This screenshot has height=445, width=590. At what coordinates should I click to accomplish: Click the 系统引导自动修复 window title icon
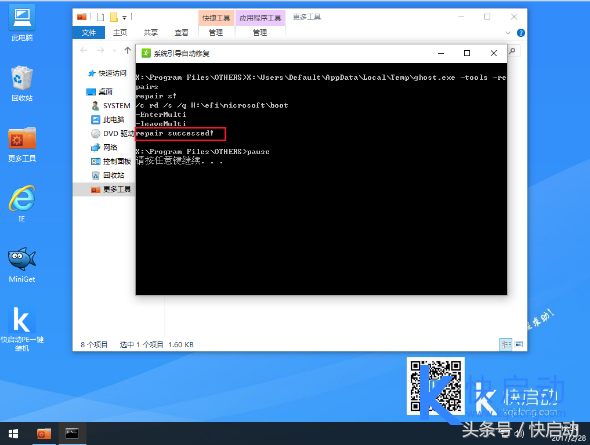tap(146, 53)
